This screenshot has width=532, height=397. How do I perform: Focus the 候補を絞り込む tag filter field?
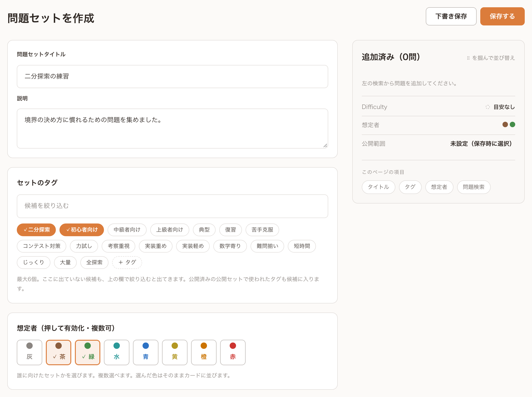pyautogui.click(x=172, y=206)
